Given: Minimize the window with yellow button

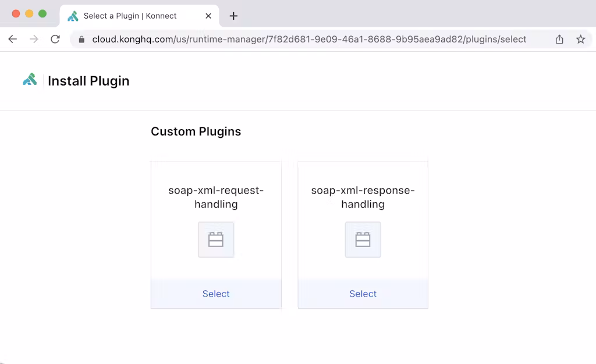Looking at the screenshot, I should (29, 13).
